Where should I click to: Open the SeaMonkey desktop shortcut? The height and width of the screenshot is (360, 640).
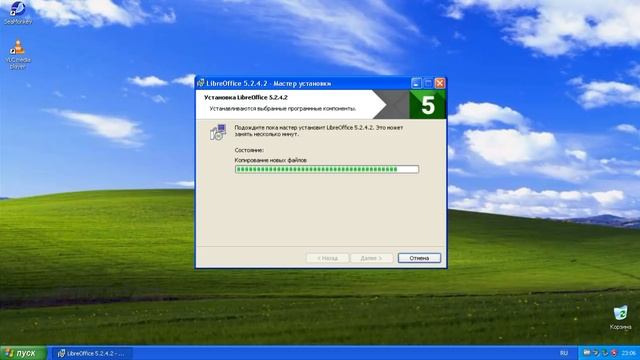[18, 12]
